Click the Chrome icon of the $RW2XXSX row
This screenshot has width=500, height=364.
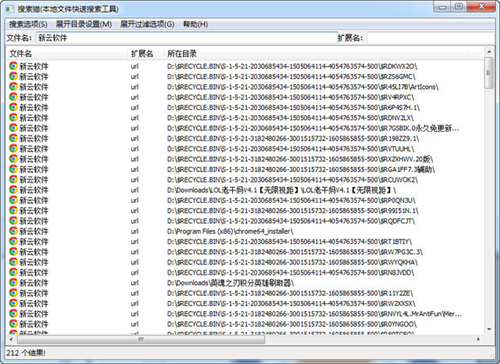[13, 303]
